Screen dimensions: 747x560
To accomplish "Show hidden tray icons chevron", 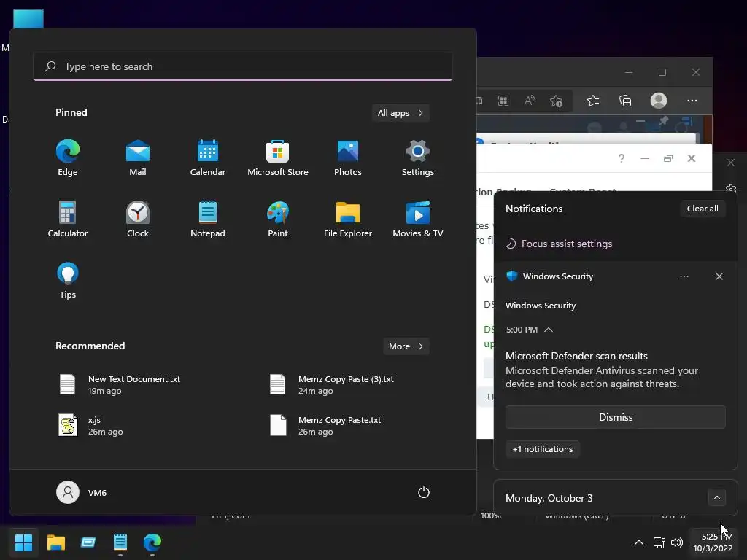I will pyautogui.click(x=639, y=542).
